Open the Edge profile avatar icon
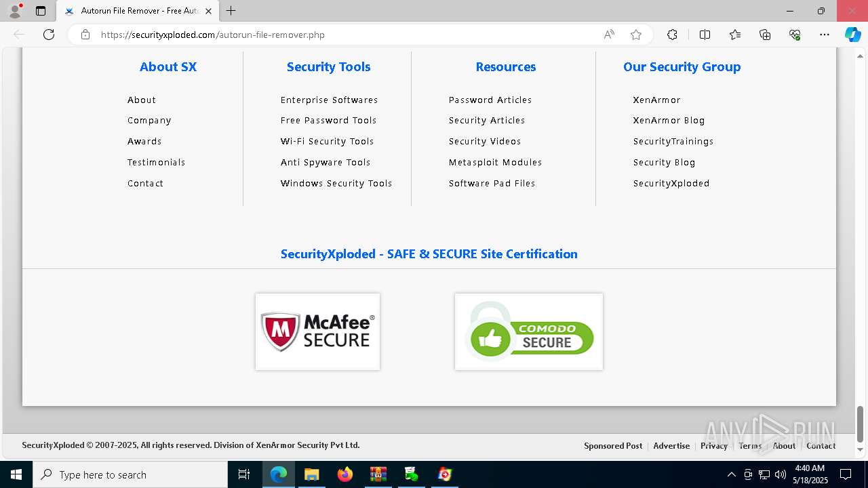Viewport: 868px width, 488px height. 15,11
